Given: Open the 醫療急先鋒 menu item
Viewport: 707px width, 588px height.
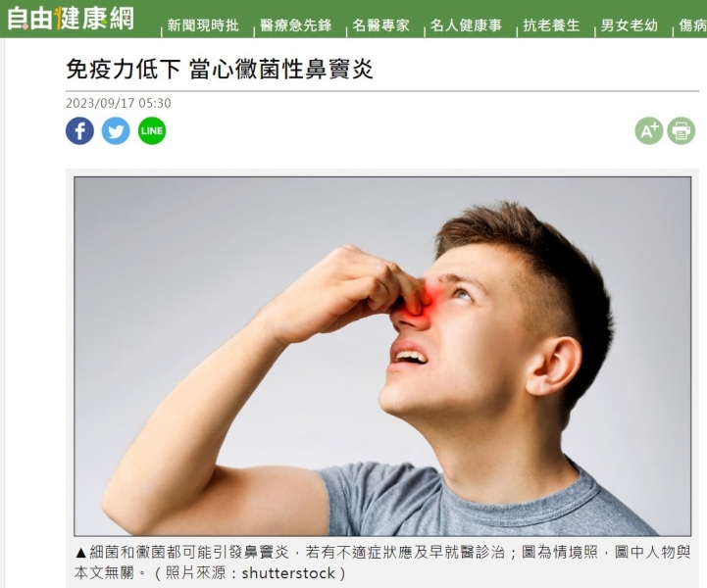Looking at the screenshot, I should pyautogui.click(x=296, y=25).
